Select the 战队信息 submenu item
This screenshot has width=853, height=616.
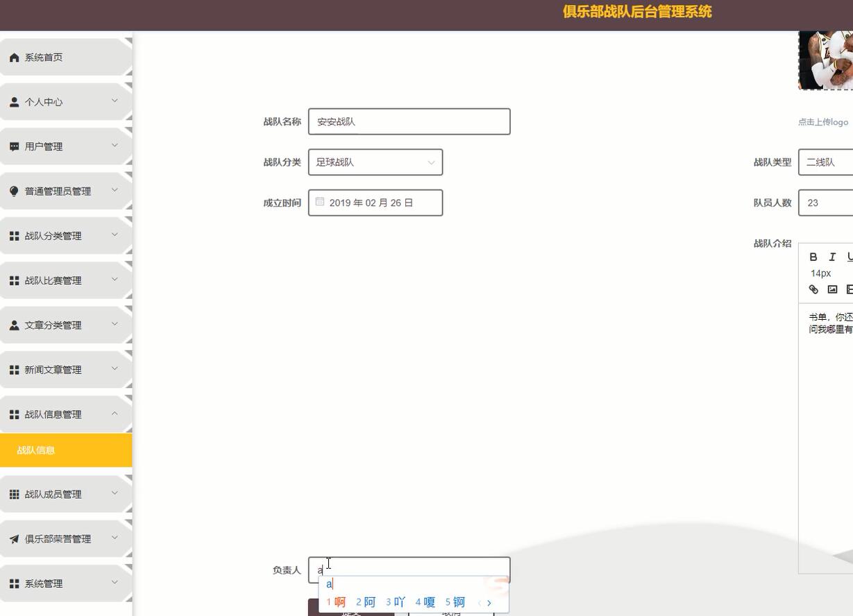tap(36, 450)
